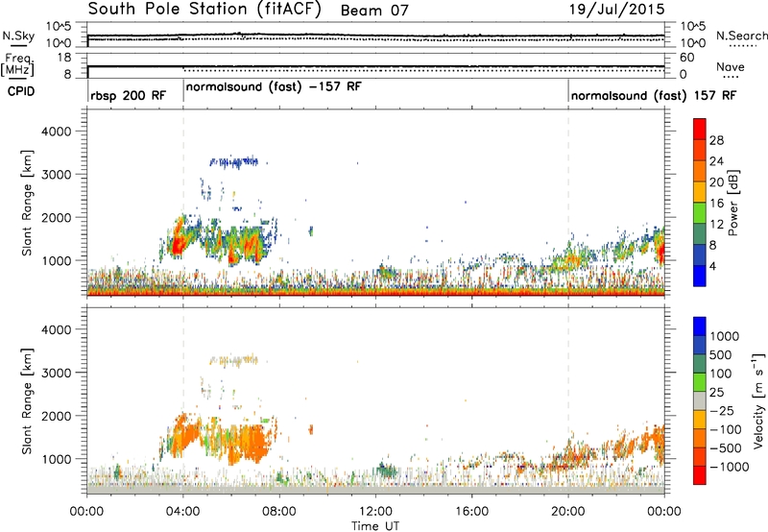
Task: Select the 20:00 time axis label
Action: 568,512
